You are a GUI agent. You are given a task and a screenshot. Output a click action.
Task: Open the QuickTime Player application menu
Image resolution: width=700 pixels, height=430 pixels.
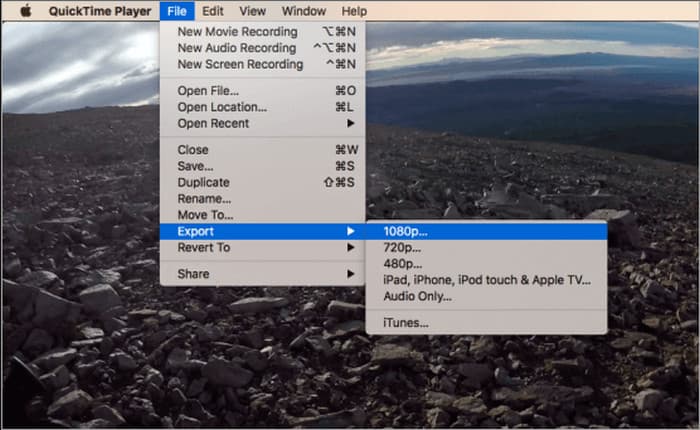coord(100,11)
